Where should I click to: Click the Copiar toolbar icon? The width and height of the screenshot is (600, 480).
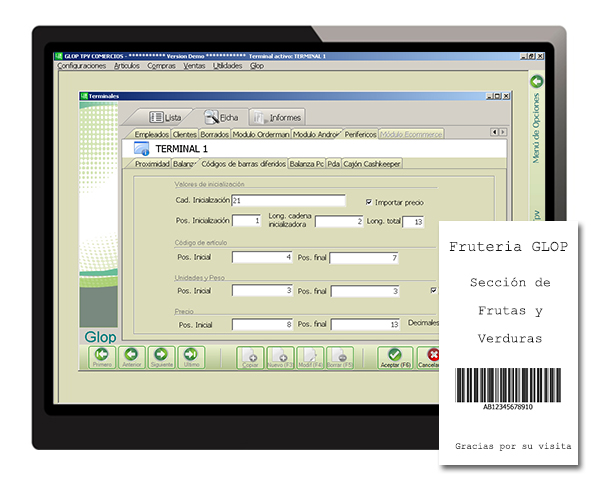250,358
